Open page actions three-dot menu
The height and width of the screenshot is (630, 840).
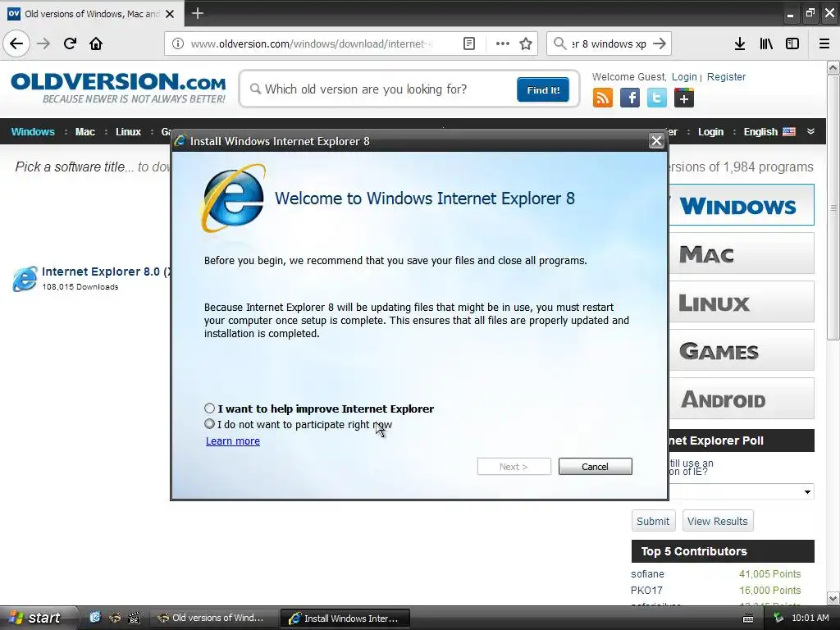[x=503, y=43]
